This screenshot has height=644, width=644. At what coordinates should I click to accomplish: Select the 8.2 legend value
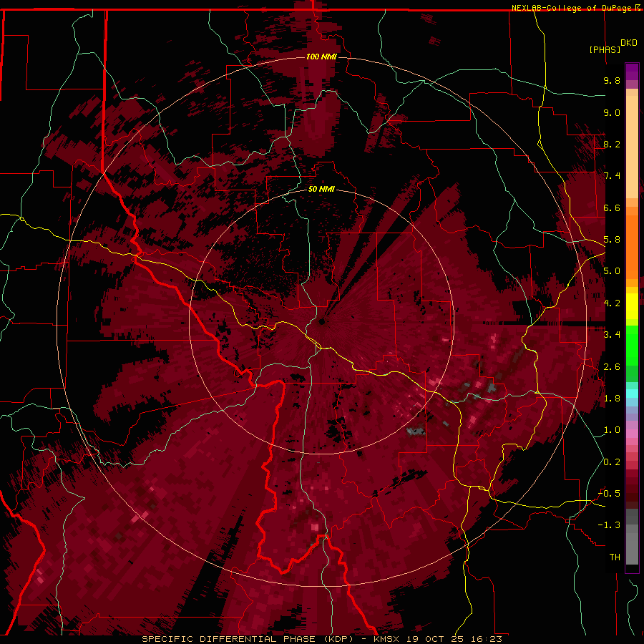[612, 144]
